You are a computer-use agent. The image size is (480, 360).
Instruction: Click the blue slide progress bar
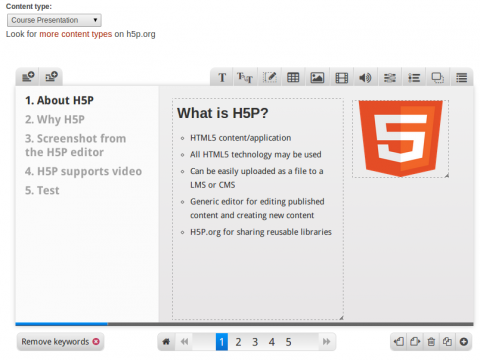[x=61, y=324]
